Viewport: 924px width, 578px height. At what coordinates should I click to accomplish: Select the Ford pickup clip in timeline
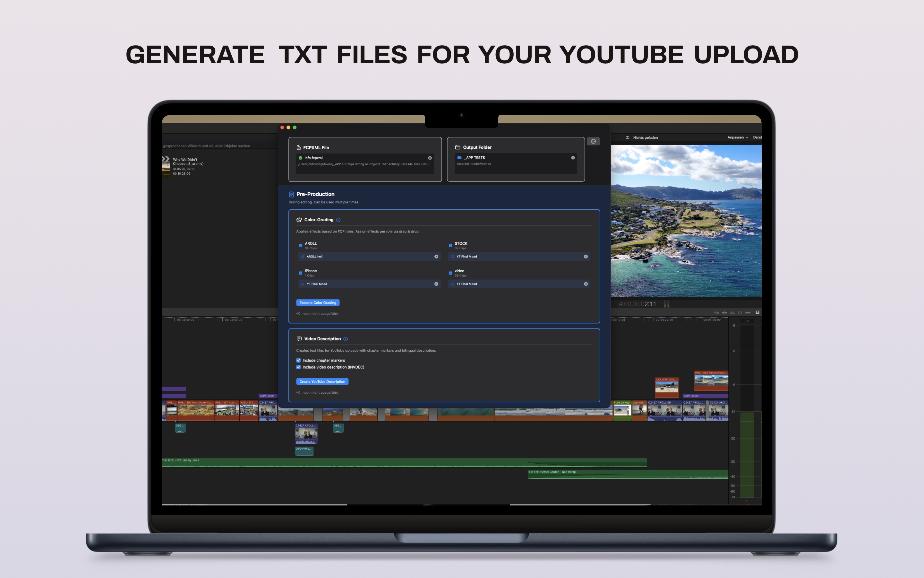point(622,411)
